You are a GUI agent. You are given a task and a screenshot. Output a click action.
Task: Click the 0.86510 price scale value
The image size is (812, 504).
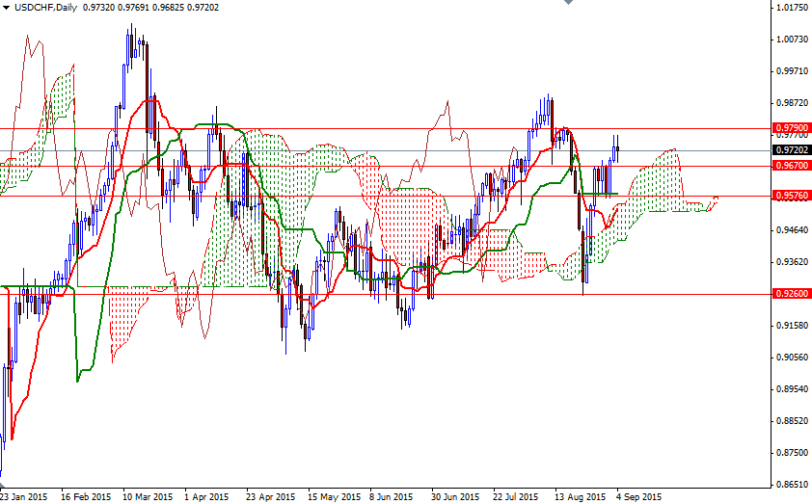(x=793, y=485)
